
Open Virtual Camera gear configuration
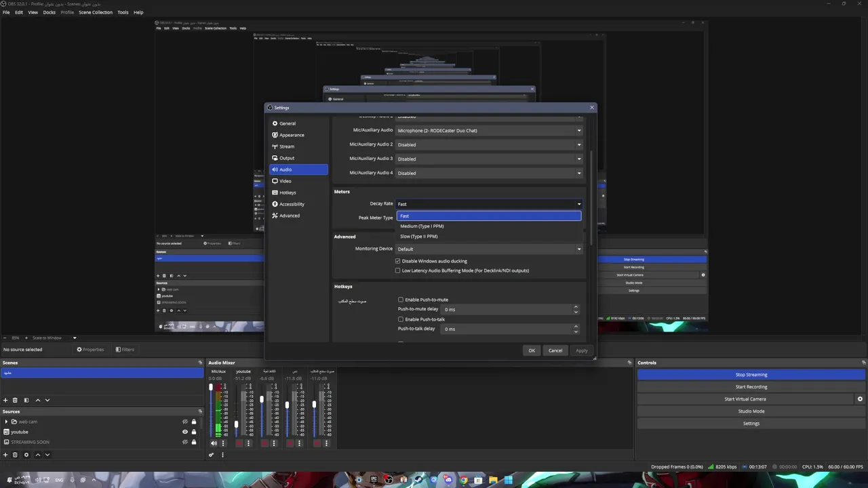pos(860,399)
